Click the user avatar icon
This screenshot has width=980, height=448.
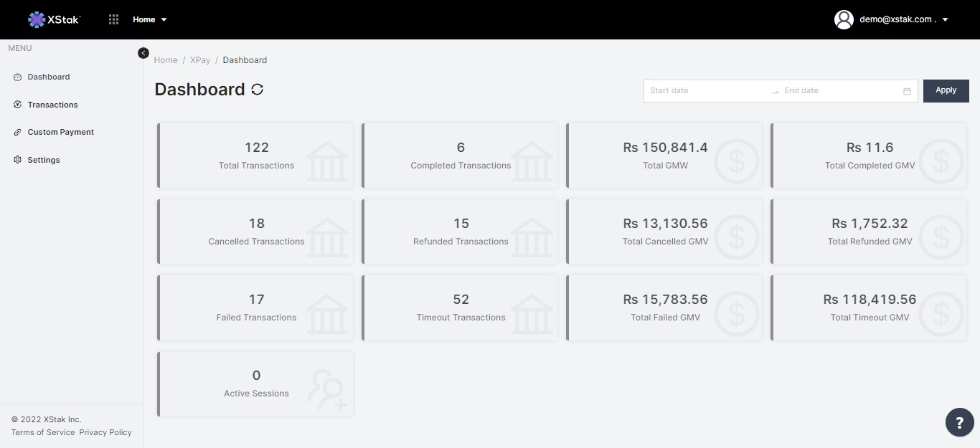point(844,19)
